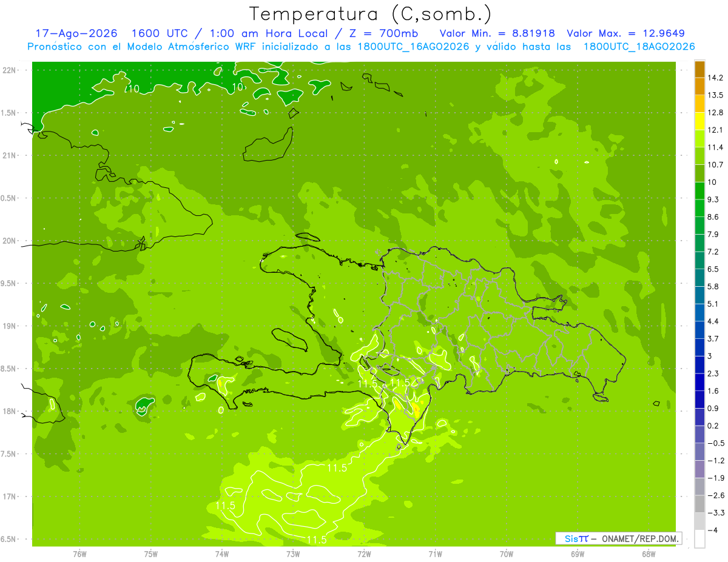Click the 0.2 colorbar value

pos(713,426)
